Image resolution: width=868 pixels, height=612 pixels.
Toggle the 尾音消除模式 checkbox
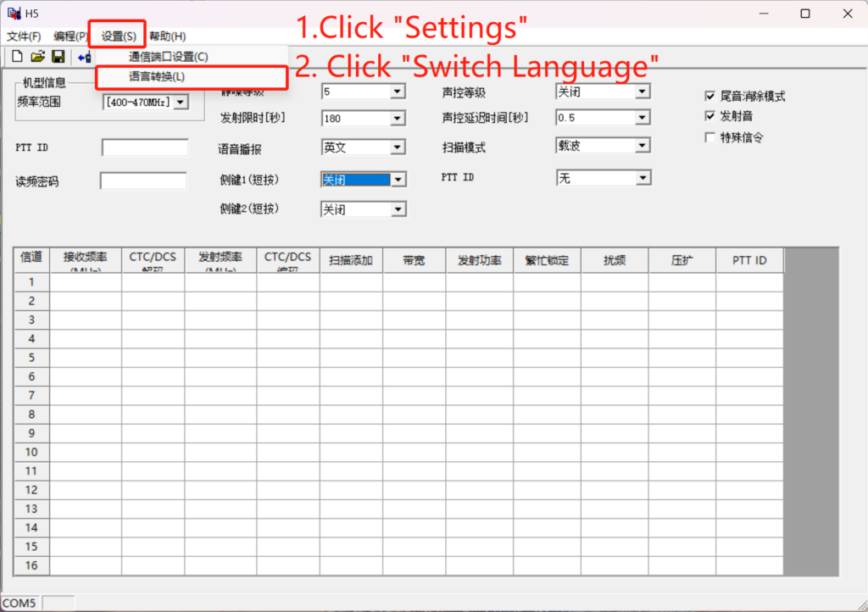pos(710,97)
